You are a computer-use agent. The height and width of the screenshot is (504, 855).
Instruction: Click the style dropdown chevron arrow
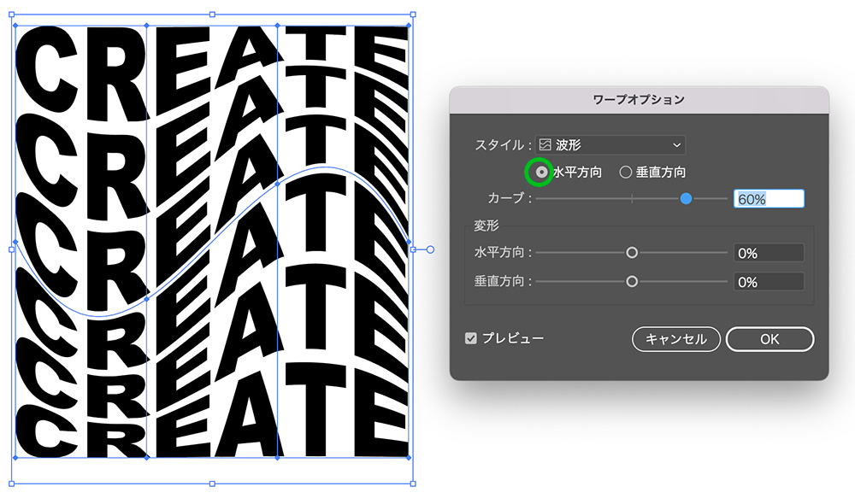[678, 144]
